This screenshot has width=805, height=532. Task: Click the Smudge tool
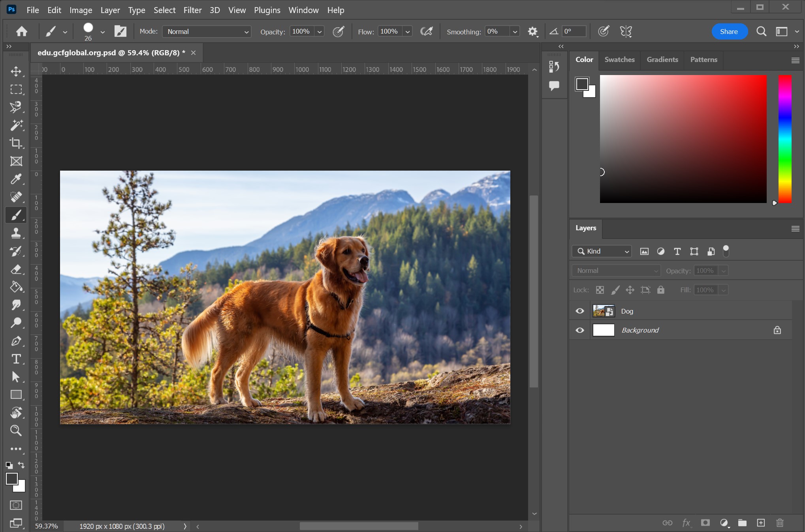click(x=15, y=305)
